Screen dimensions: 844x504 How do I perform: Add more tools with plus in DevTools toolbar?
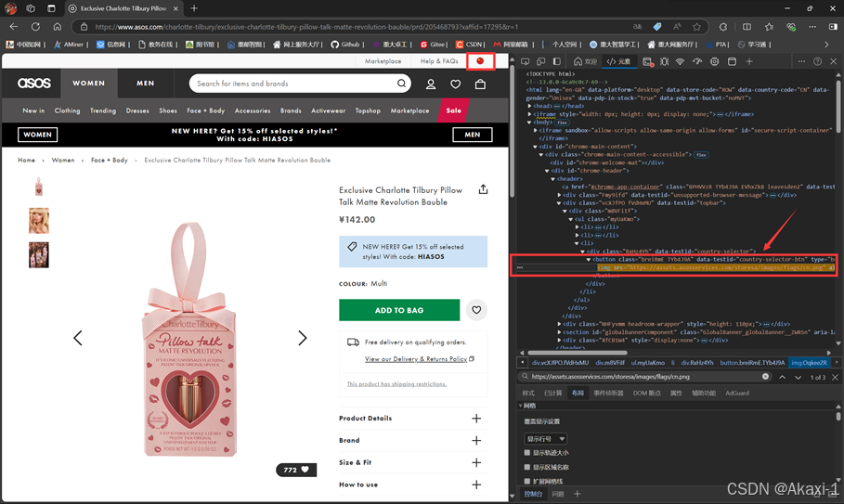(x=748, y=61)
